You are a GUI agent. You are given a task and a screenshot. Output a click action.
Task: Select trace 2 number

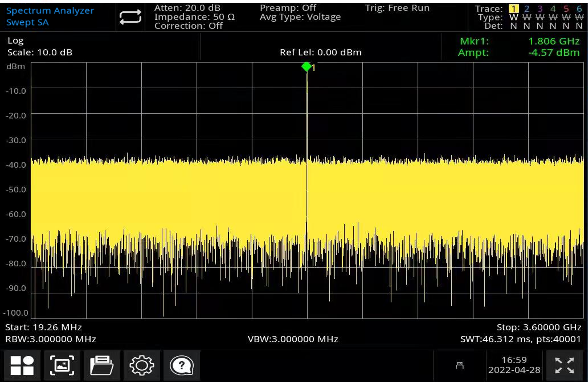[527, 9]
